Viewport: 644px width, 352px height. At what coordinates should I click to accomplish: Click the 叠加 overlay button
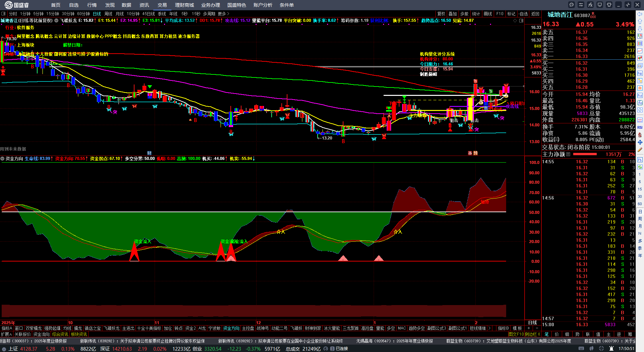453,14
